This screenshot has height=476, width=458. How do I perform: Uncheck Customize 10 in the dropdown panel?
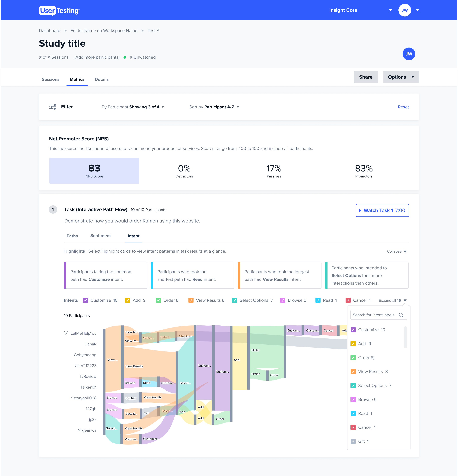coord(353,330)
